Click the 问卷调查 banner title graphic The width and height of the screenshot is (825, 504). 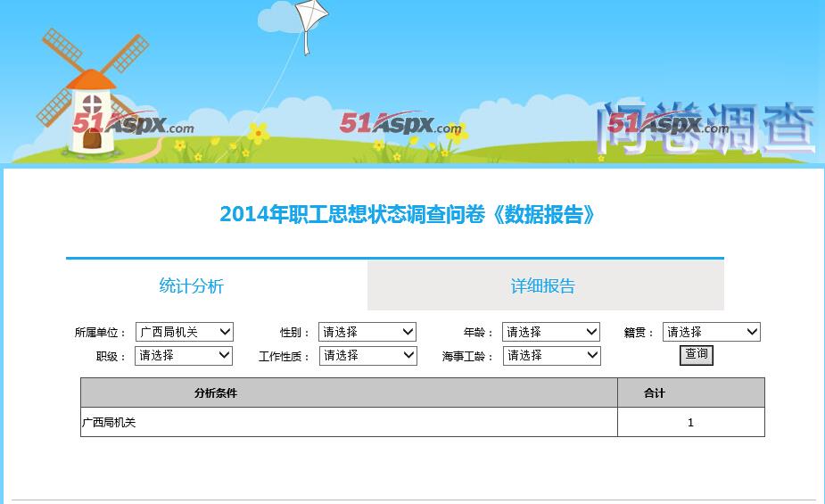pos(705,128)
